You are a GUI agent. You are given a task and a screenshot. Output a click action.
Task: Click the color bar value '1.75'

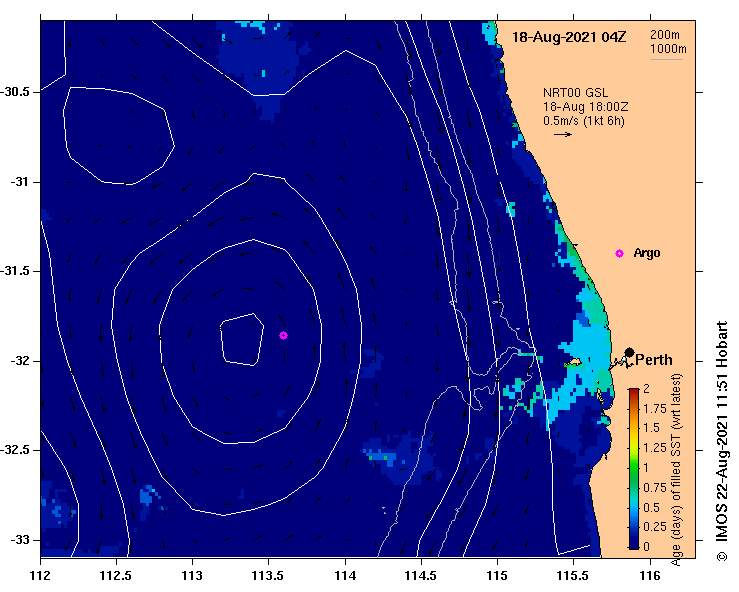click(x=655, y=409)
